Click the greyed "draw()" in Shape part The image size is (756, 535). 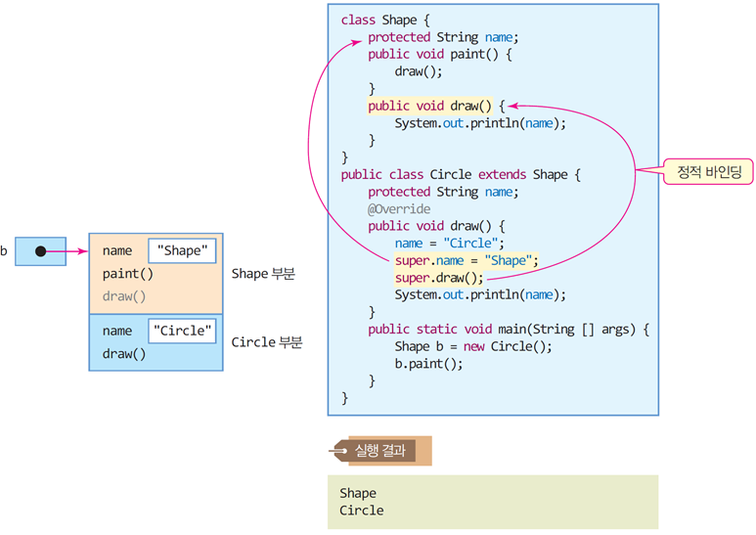[x=124, y=296]
